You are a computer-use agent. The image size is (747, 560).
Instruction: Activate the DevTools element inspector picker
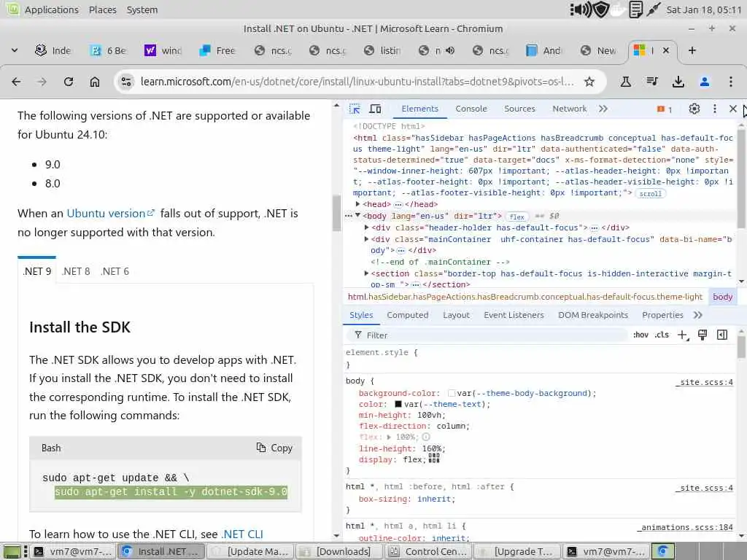355,109
